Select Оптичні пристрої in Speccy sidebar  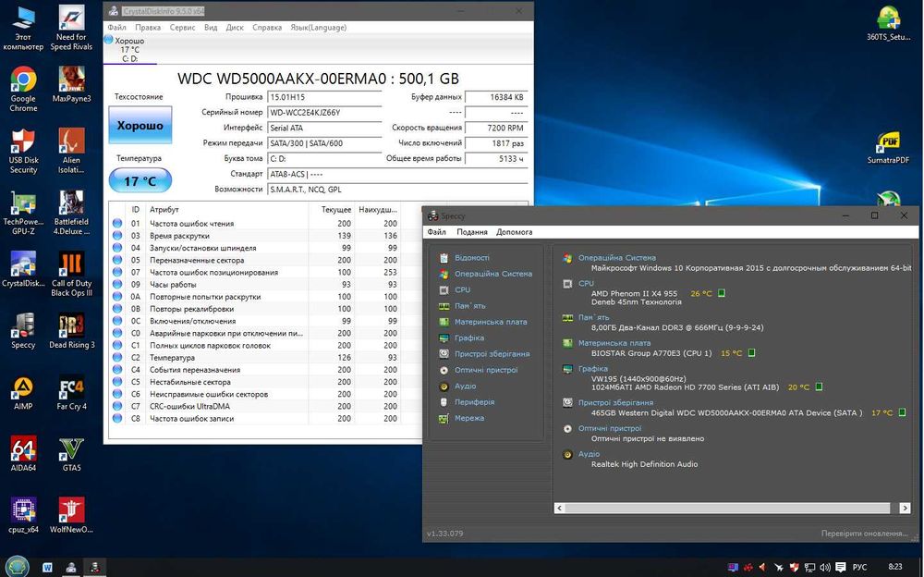coord(486,370)
